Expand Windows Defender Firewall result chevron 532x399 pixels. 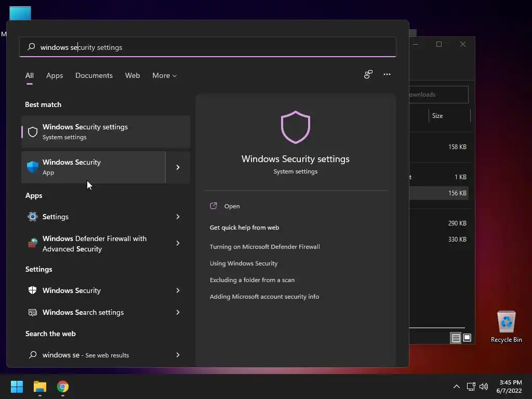178,243
